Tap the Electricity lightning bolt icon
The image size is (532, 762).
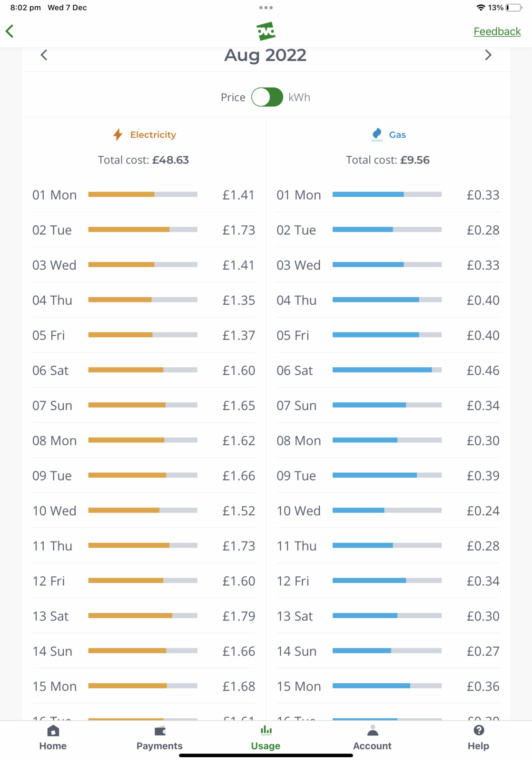(x=118, y=135)
